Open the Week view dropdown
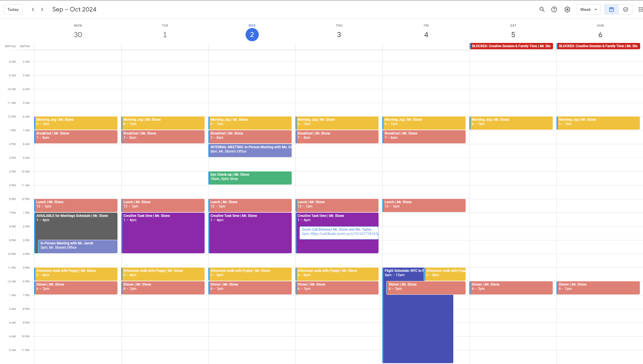The height and width of the screenshot is (364, 643). coord(588,9)
